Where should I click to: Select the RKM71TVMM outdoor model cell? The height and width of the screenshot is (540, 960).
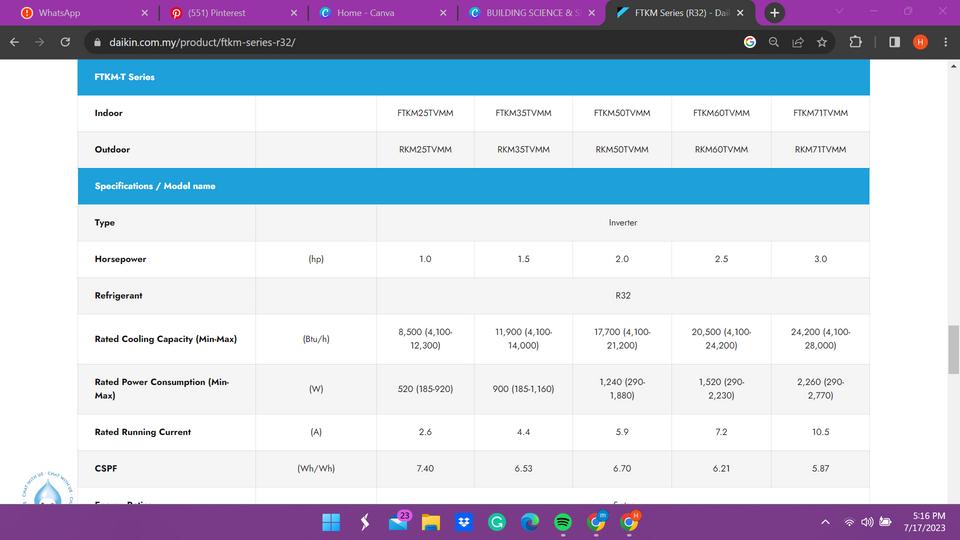coord(820,149)
